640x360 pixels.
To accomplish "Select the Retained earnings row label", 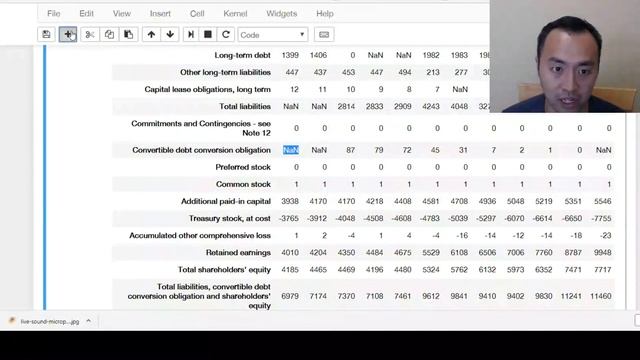I will (x=238, y=253).
